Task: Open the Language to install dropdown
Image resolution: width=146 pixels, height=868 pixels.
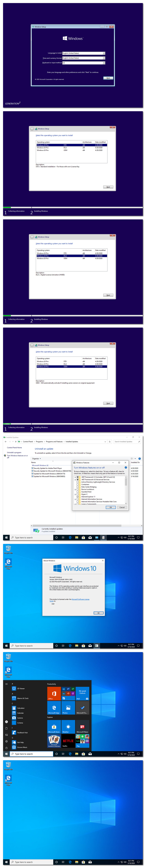Action: click(84, 53)
